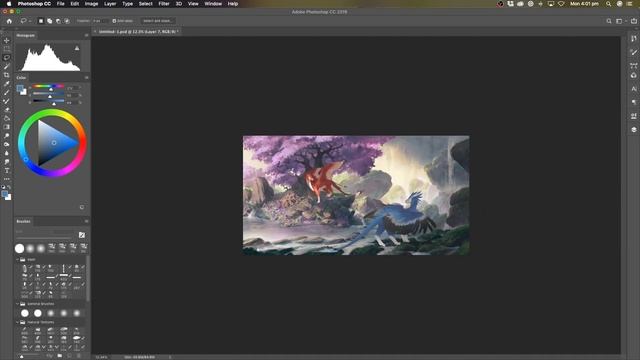This screenshot has width=640, height=360.
Task: Click the Select and Mask button
Action: point(158,21)
